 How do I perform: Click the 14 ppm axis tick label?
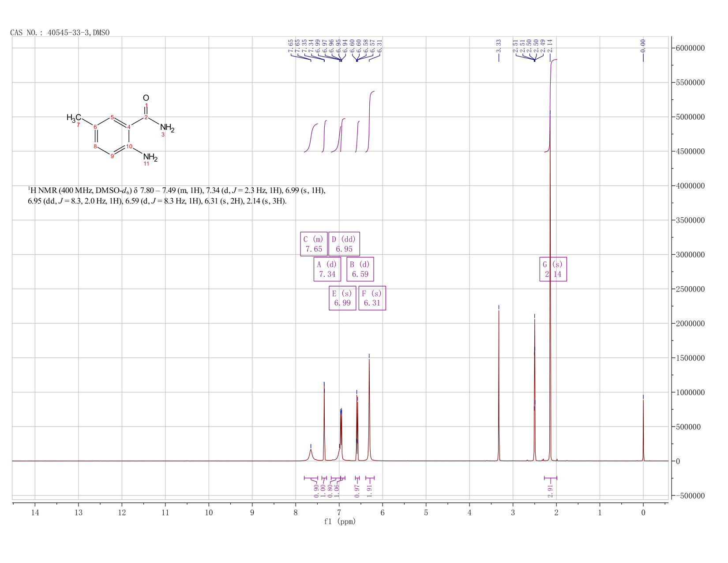35,512
